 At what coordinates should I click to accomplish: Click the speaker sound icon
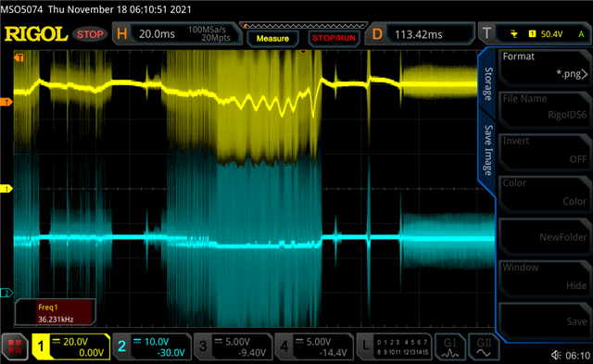click(556, 355)
